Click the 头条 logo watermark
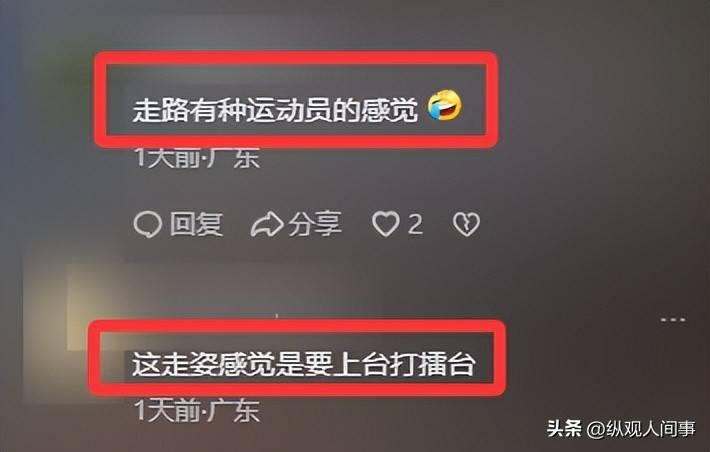 [x=564, y=428]
